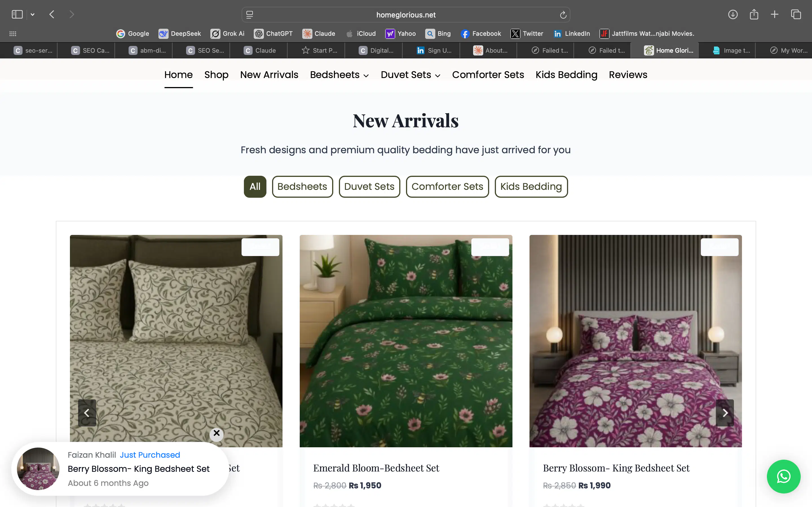This screenshot has height=507, width=812.
Task: Click the green WhatsApp chat icon
Action: pos(783,476)
